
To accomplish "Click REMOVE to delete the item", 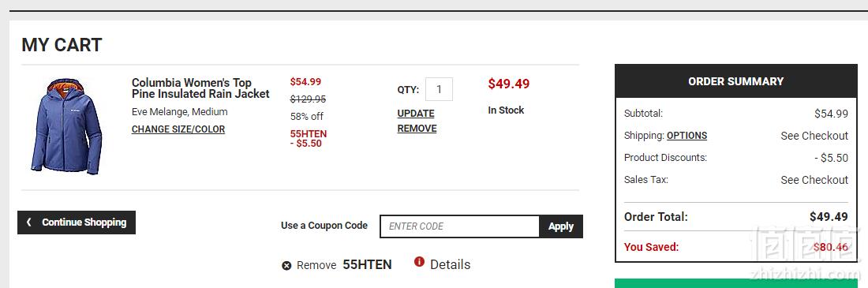I will pyautogui.click(x=417, y=129).
